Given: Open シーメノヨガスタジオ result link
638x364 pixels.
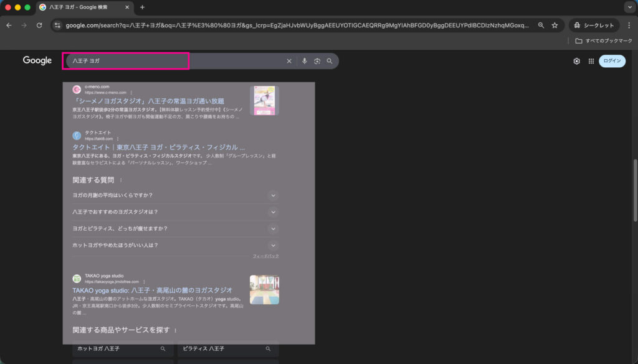Looking at the screenshot, I should pyautogui.click(x=148, y=101).
